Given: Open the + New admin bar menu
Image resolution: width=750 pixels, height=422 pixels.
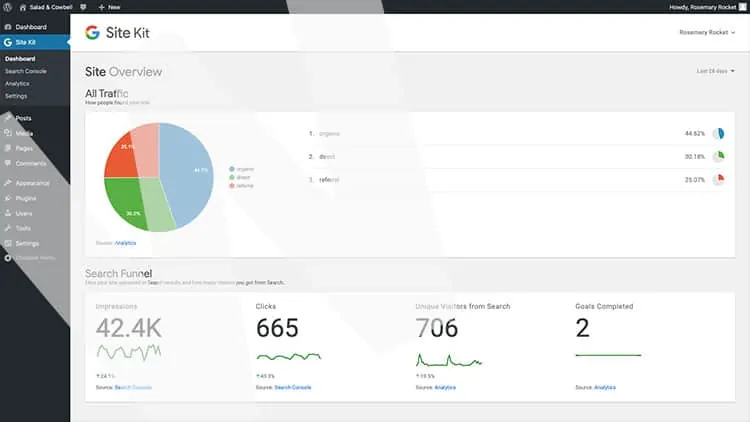Looking at the screenshot, I should pos(110,7).
